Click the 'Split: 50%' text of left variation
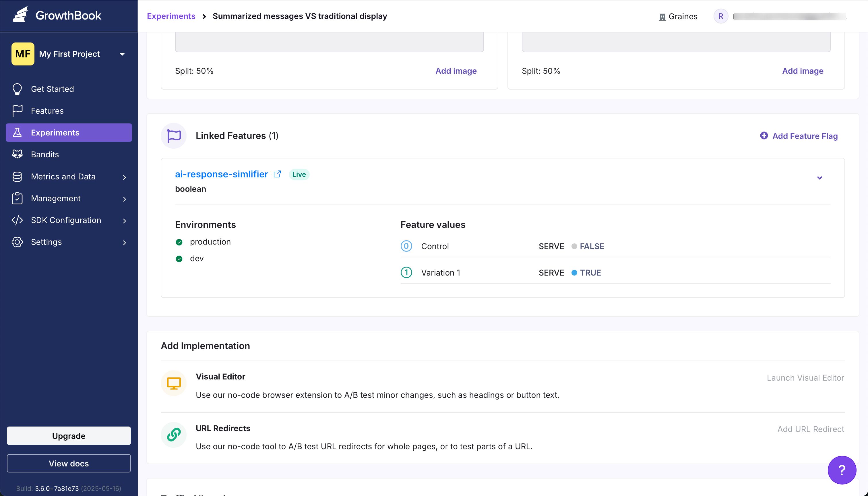 [194, 71]
